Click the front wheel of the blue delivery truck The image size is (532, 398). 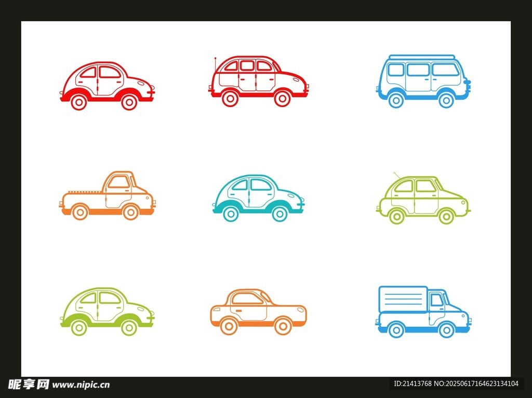click(x=446, y=329)
